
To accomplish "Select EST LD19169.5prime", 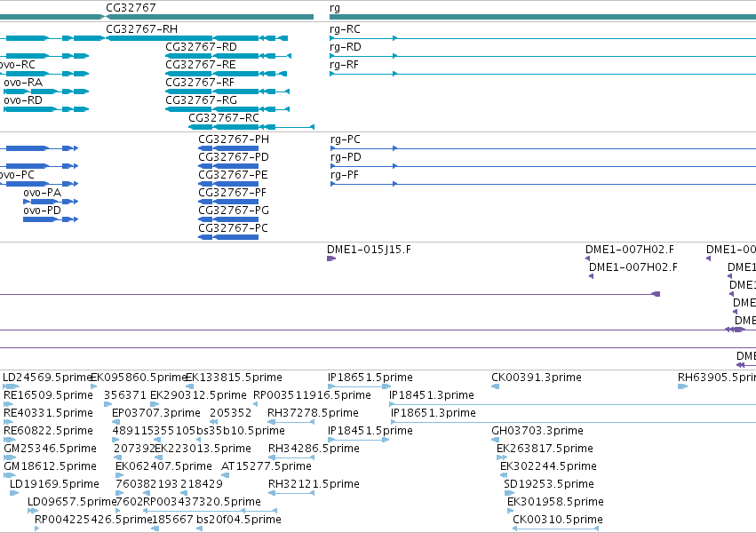I will [x=14, y=494].
